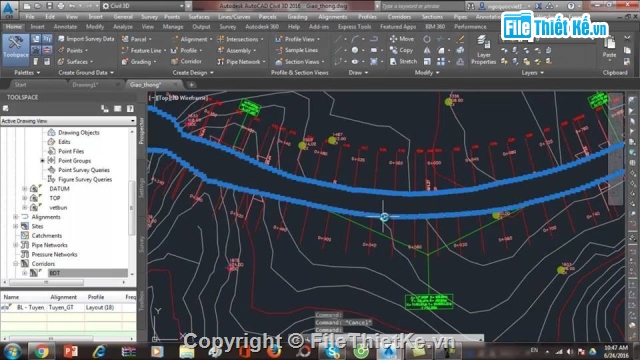This screenshot has height=360, width=640.
Task: Open the Alignments menu
Action: 333,17
